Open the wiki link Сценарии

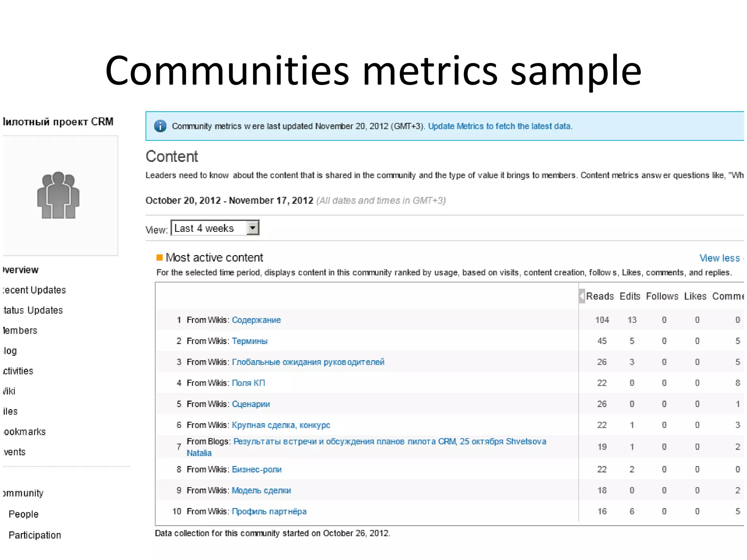click(x=251, y=404)
